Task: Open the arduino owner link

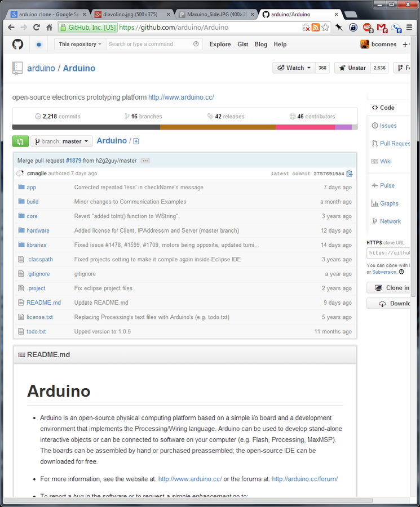Action: pyautogui.click(x=41, y=68)
